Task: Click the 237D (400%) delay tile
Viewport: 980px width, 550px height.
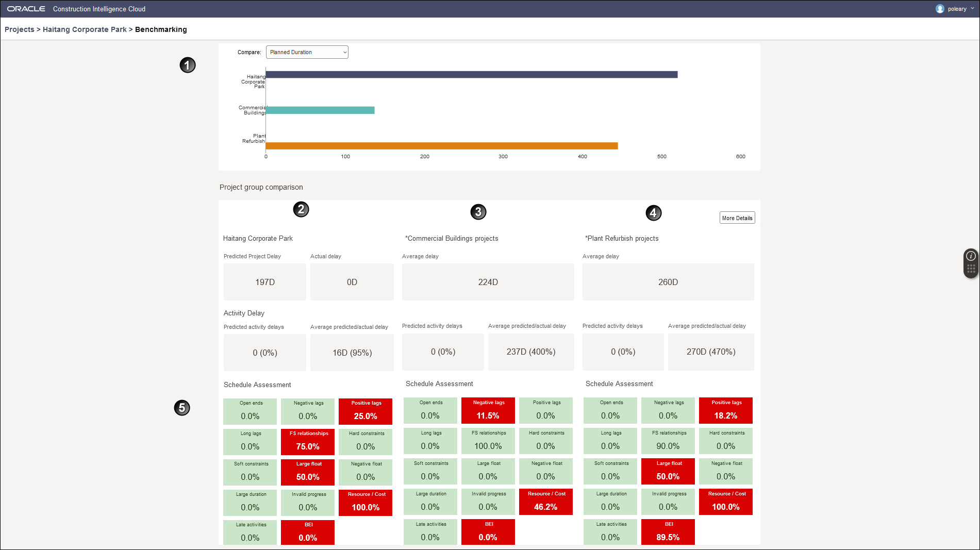Action: point(531,352)
